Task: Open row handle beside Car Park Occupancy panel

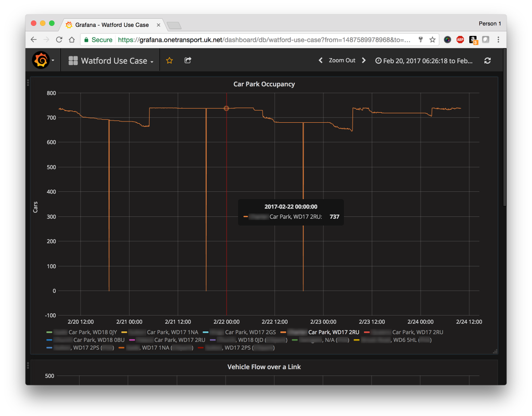Action: coord(28,83)
